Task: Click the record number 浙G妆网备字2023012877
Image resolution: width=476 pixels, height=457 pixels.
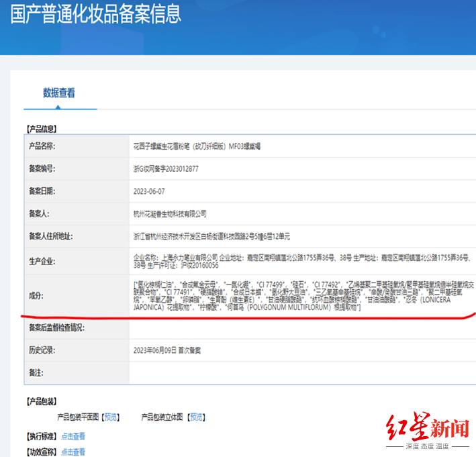Action: coord(166,168)
